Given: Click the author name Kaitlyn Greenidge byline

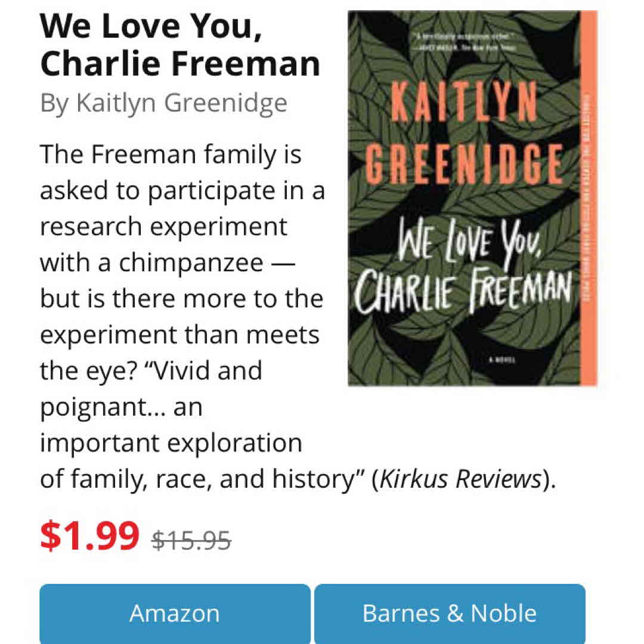Looking at the screenshot, I should (163, 103).
